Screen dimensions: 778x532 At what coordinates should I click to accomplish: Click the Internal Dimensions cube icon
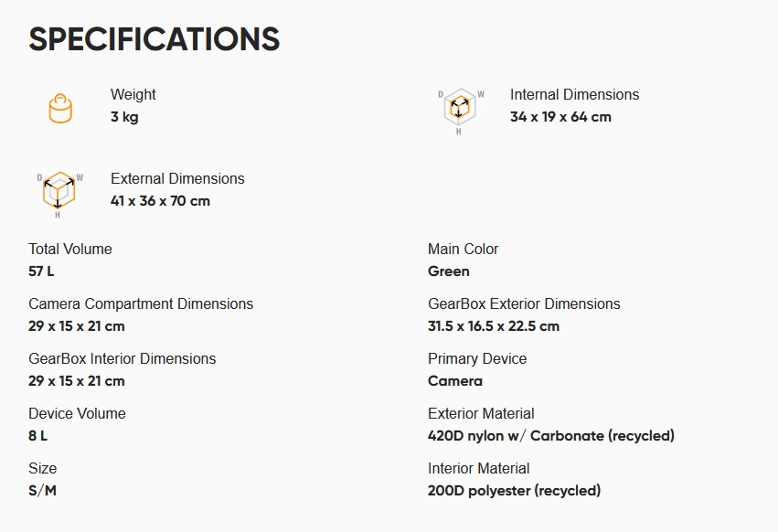click(461, 111)
